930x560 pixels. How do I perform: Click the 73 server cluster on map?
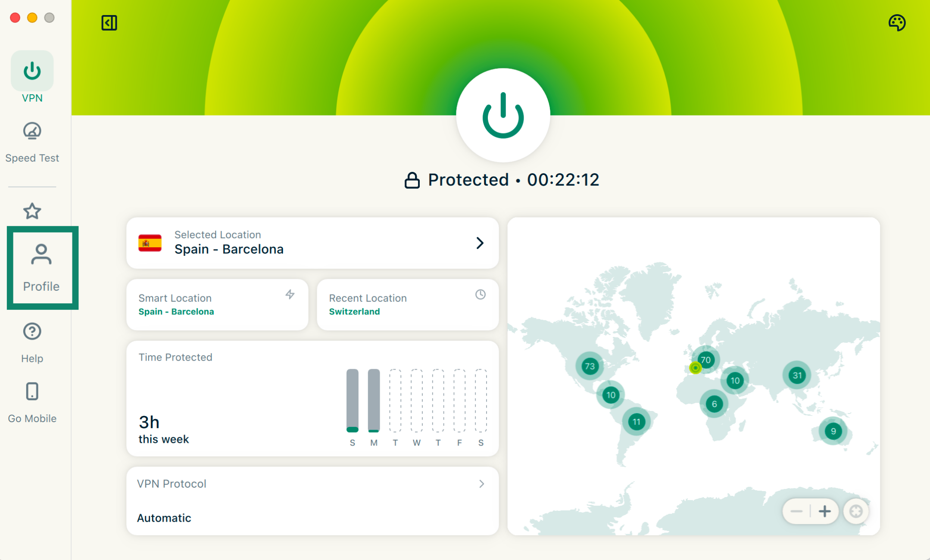click(590, 366)
